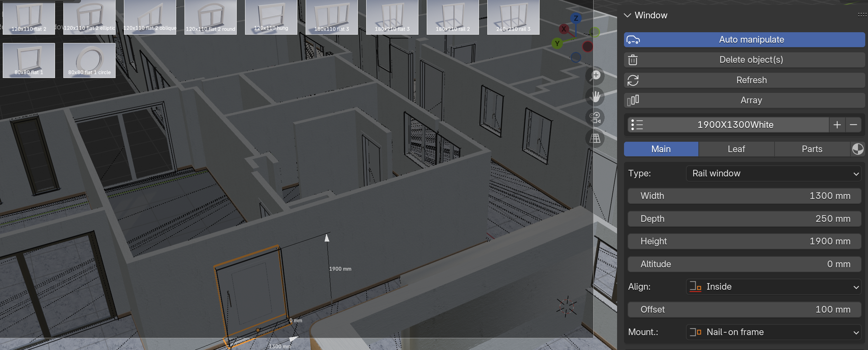Click the 0 mm altitude manipulator label
Screen dimensions: 868x350
(x=296, y=321)
